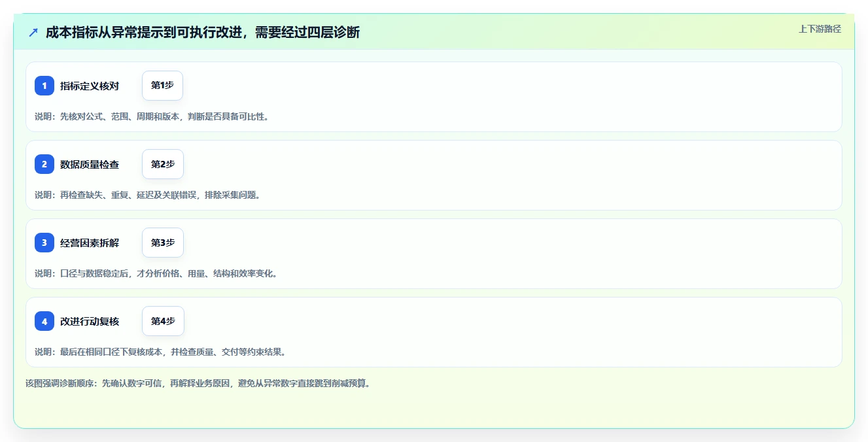Screen dimensions: 868x442
Task: Select the 第4步 tag
Action: tap(163, 321)
